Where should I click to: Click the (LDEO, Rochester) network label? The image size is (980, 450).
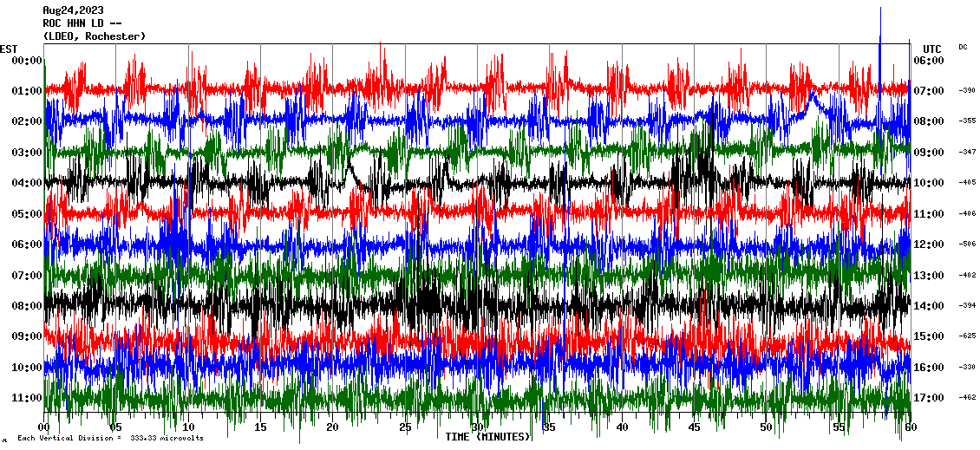[94, 36]
